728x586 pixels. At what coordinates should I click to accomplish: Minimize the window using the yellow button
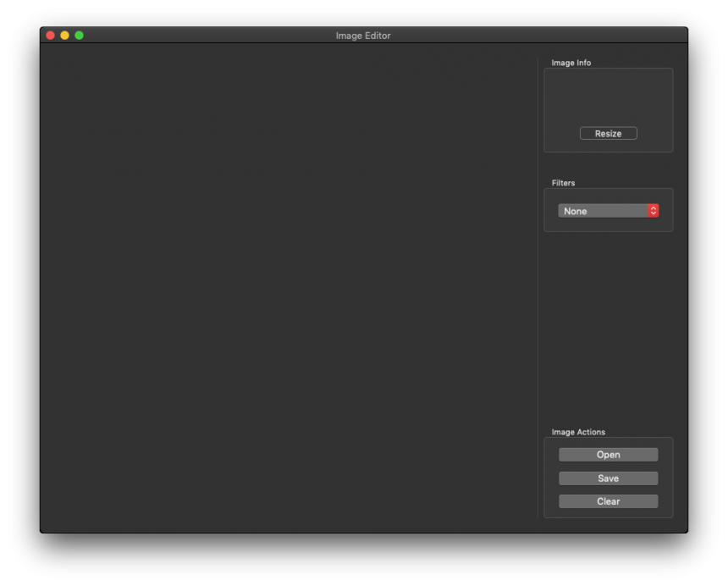point(64,36)
